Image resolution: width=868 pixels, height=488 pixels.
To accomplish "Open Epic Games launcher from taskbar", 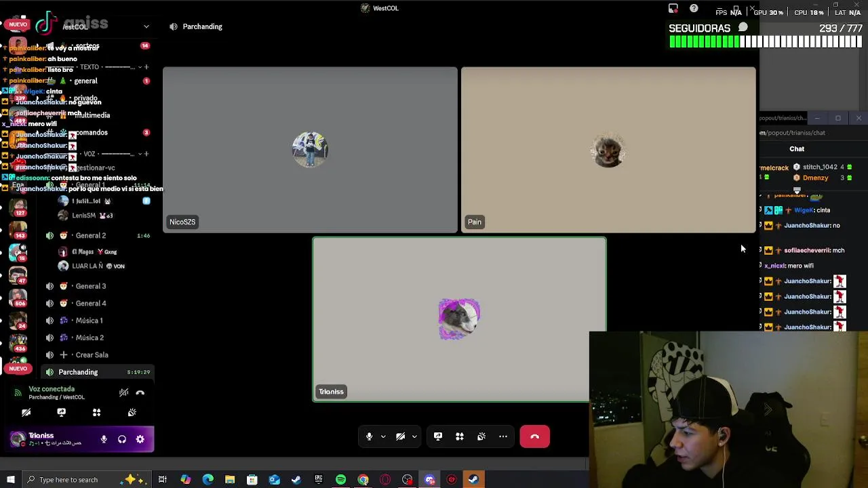I will click(x=319, y=480).
